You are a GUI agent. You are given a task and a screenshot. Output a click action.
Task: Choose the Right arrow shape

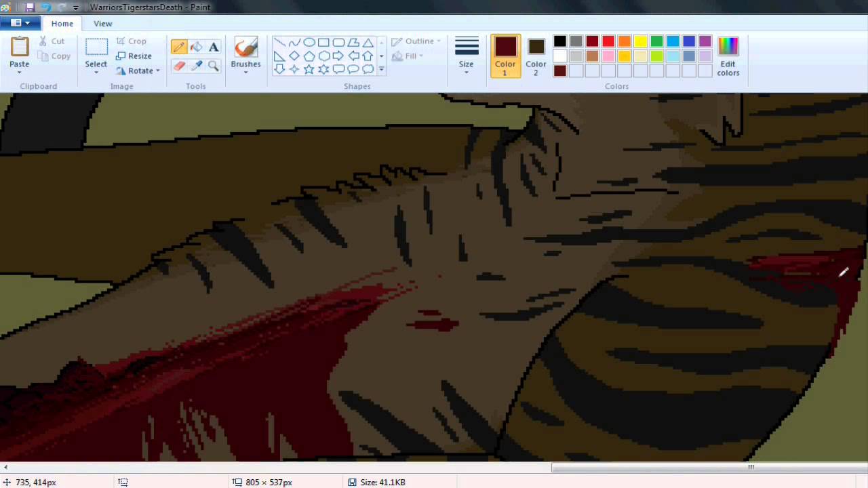[x=338, y=56]
